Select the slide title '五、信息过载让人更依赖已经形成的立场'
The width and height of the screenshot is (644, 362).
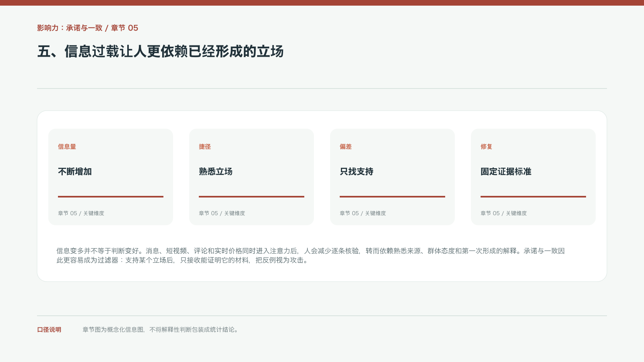[x=161, y=51]
